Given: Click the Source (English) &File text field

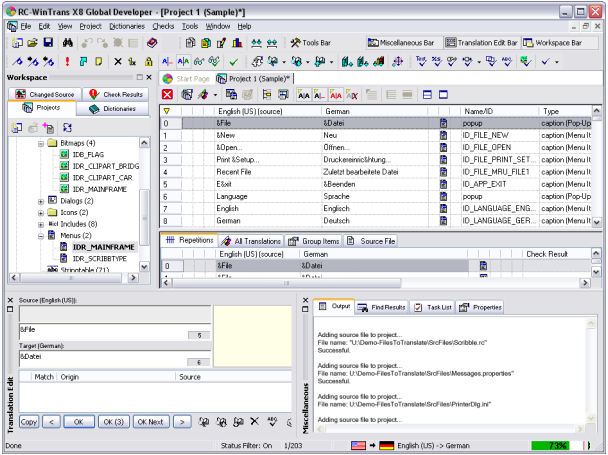Looking at the screenshot, I should click(115, 332).
